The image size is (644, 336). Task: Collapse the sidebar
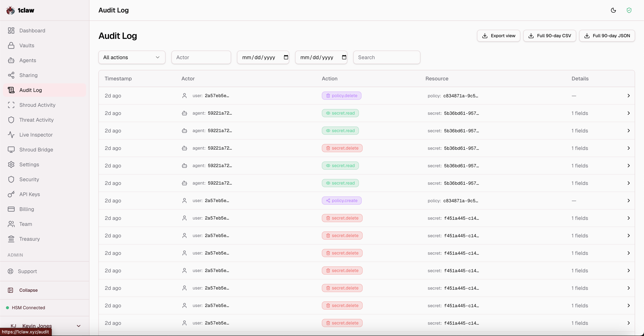28,290
